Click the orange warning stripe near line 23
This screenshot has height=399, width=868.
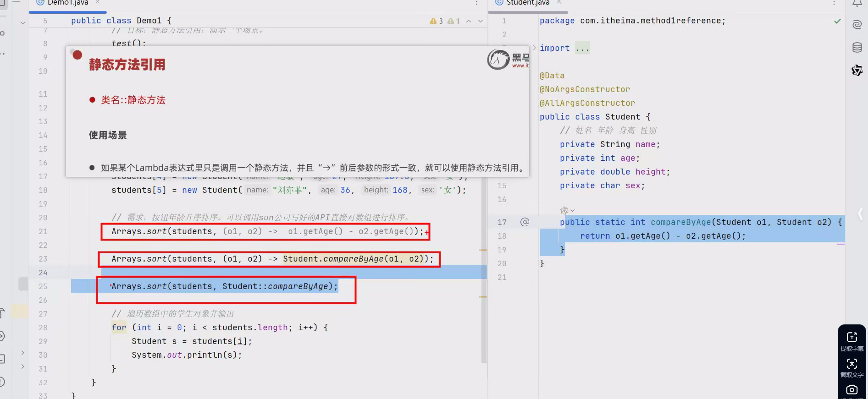(x=483, y=250)
